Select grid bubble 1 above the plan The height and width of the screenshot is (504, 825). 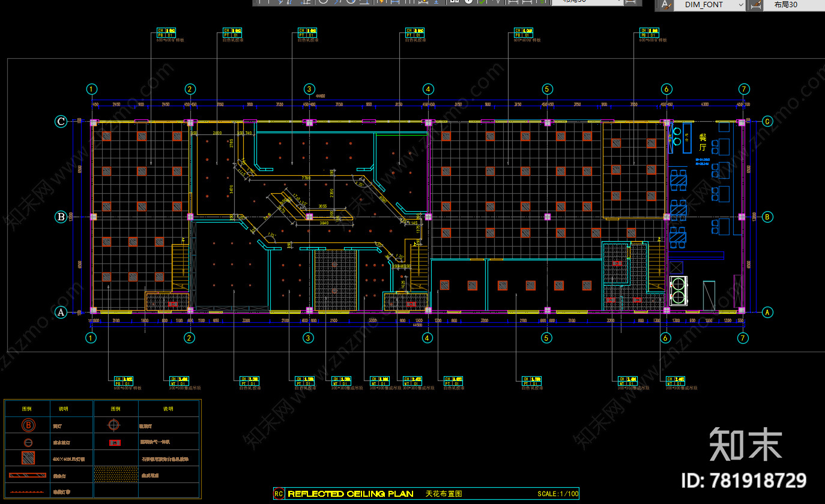click(91, 89)
